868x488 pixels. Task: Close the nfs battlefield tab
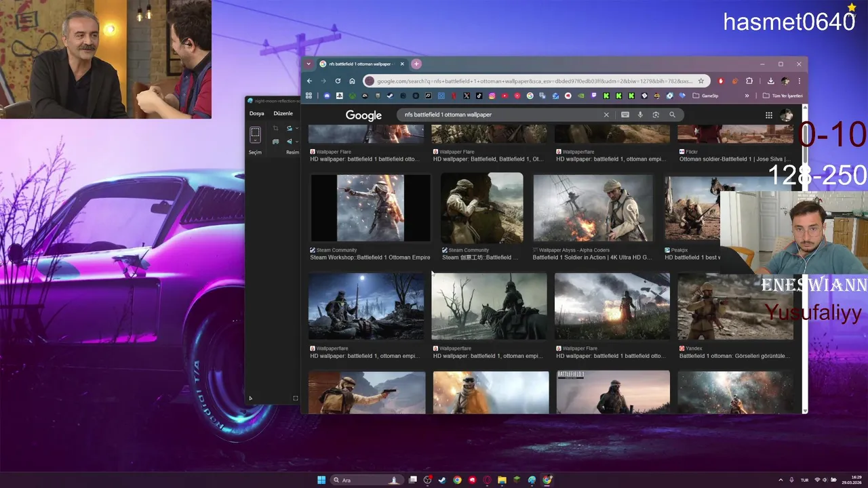click(402, 64)
